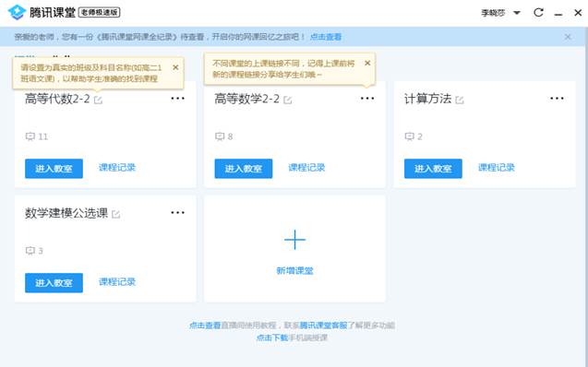Click the Tencent Classroom logo
588x367 pixels.
point(17,12)
